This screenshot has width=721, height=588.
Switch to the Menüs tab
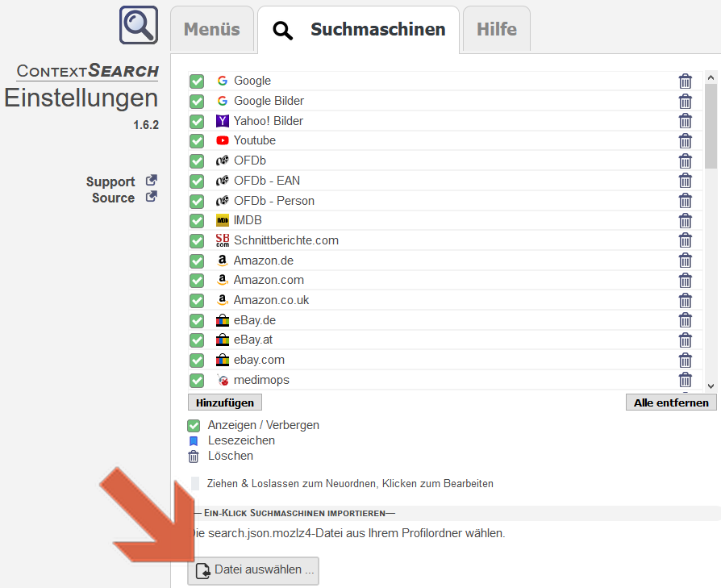click(x=212, y=29)
